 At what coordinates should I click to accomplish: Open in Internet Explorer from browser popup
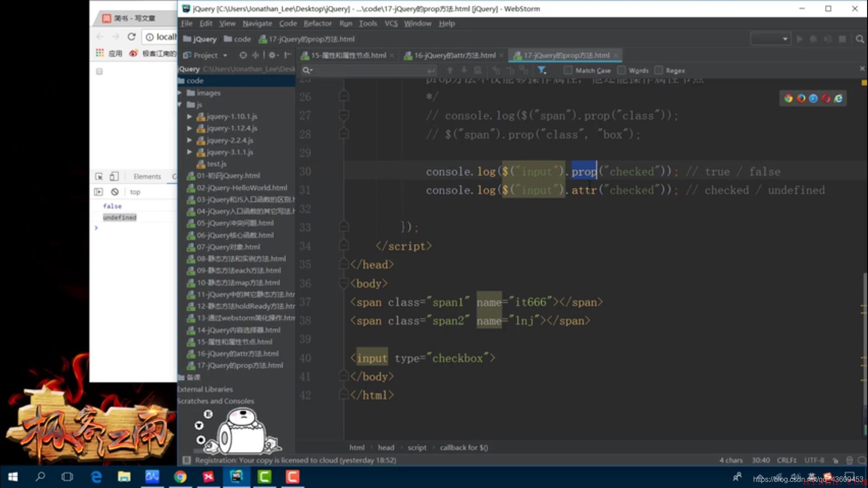pyautogui.click(x=839, y=99)
